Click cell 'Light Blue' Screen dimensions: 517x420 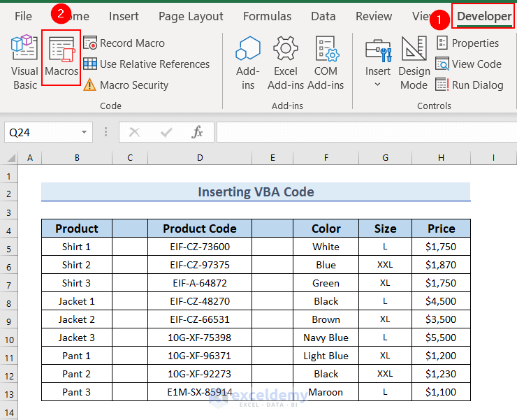pyautogui.click(x=326, y=355)
